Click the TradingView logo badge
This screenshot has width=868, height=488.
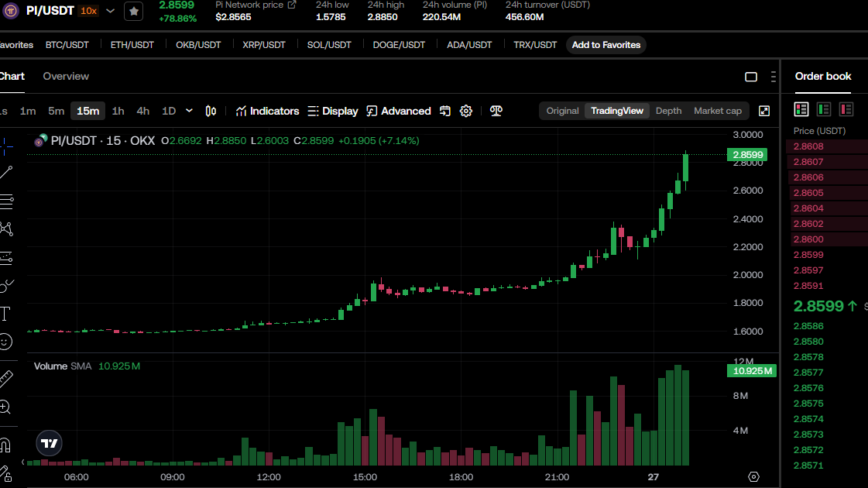pyautogui.click(x=50, y=443)
